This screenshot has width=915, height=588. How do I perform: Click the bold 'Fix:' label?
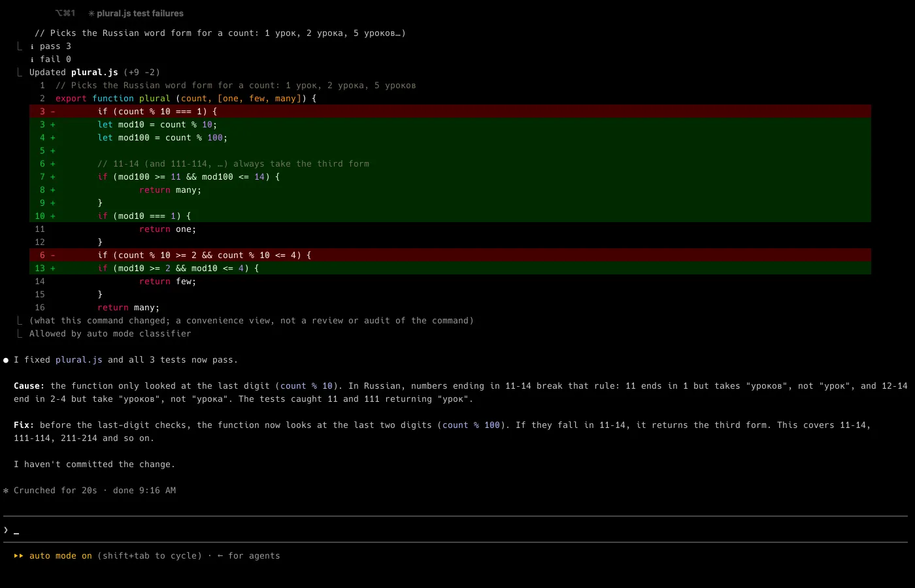coord(24,425)
